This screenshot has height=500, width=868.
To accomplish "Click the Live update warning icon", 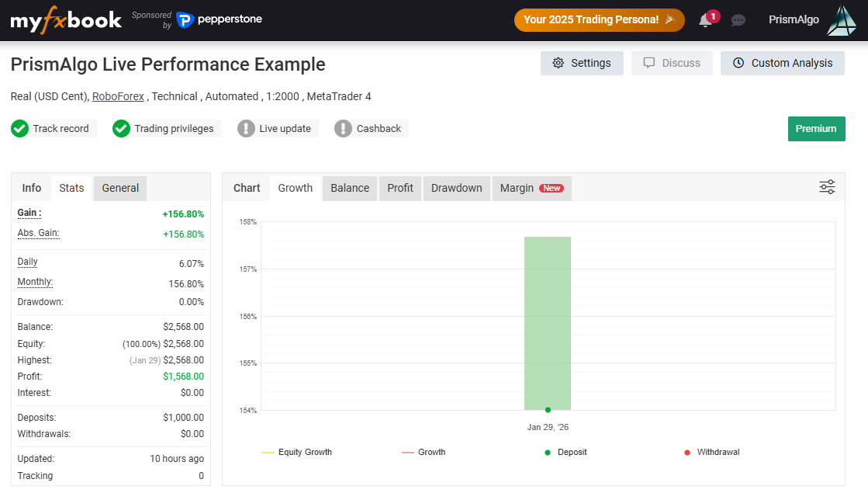I will [x=246, y=129].
